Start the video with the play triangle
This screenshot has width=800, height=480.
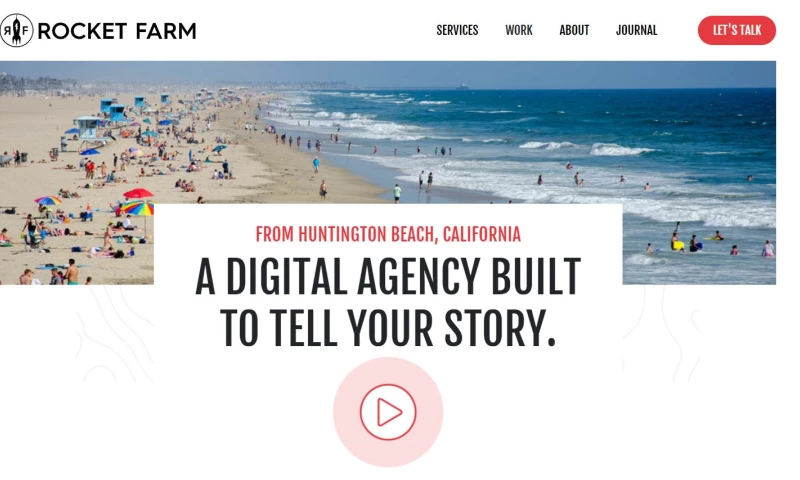point(388,412)
